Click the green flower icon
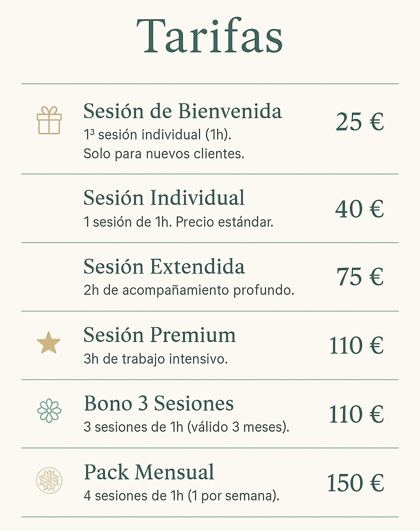This screenshot has height=531, width=420. coord(49,410)
